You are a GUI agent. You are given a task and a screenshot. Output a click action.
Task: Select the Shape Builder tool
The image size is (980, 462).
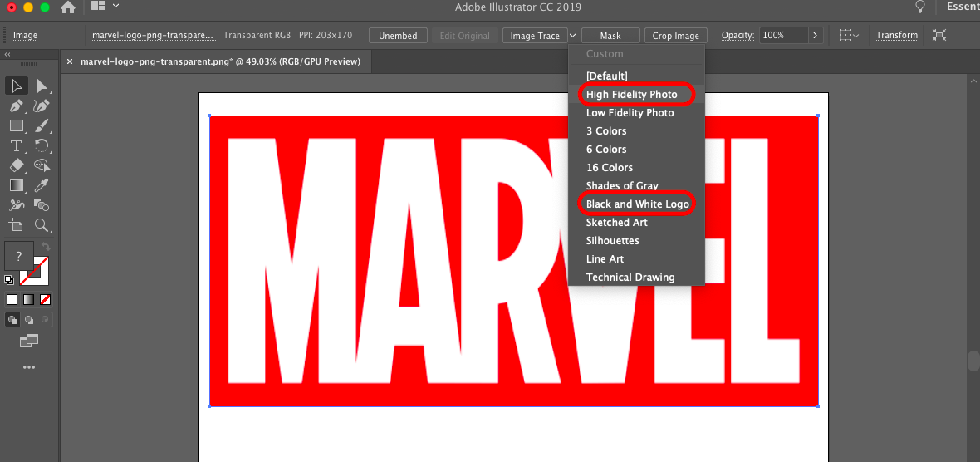(42, 165)
